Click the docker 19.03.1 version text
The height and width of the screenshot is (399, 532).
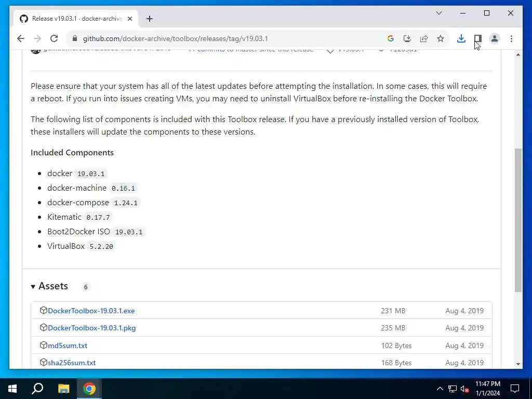pos(91,174)
